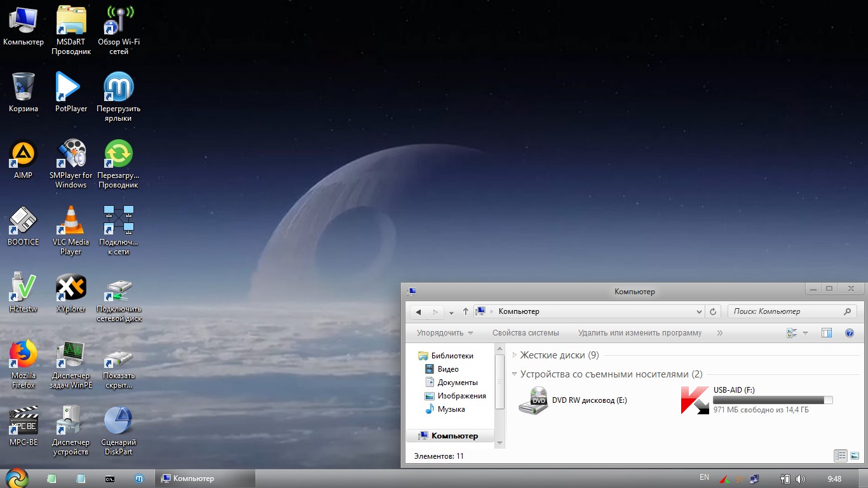Launch AIMP music player icon

[24, 159]
